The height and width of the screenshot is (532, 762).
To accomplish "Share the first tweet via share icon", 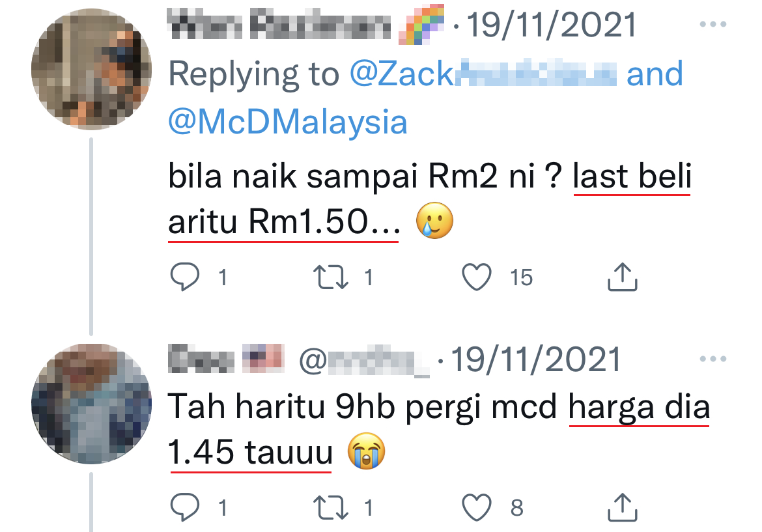I will coord(622,277).
